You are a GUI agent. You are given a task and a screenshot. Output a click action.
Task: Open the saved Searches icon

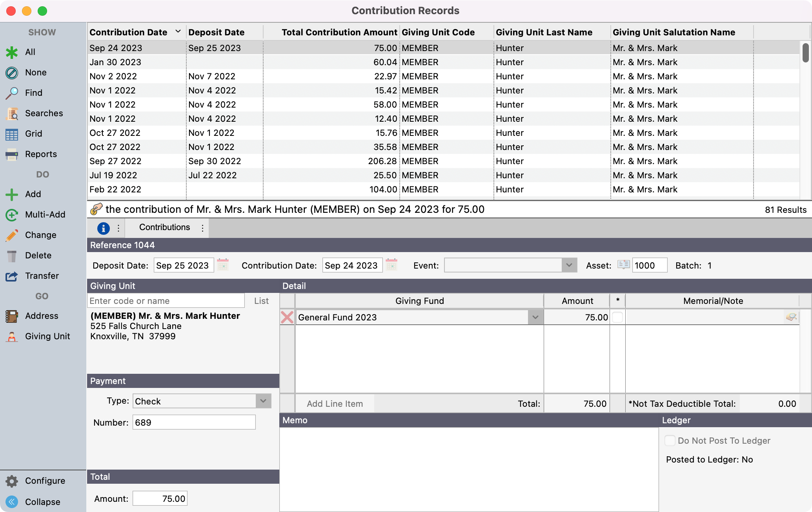pyautogui.click(x=12, y=113)
